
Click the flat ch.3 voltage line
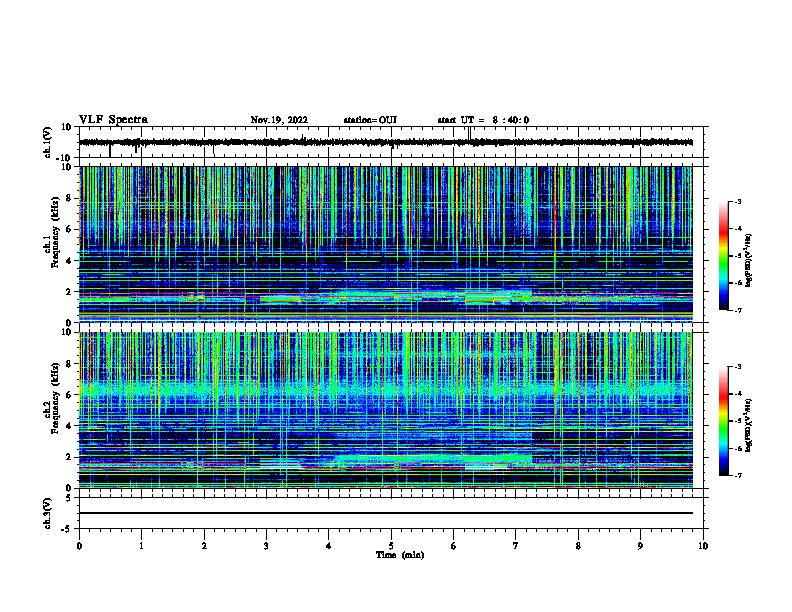(x=386, y=513)
